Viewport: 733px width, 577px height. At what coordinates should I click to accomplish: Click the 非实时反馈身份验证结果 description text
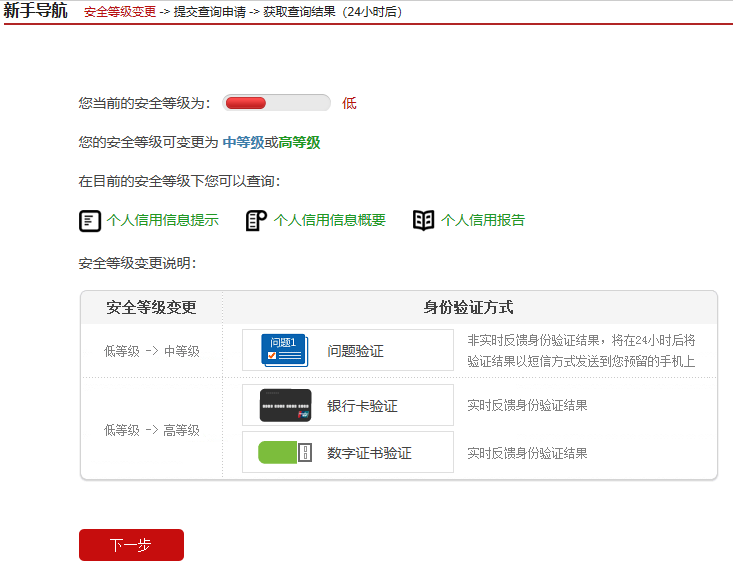pyautogui.click(x=581, y=351)
